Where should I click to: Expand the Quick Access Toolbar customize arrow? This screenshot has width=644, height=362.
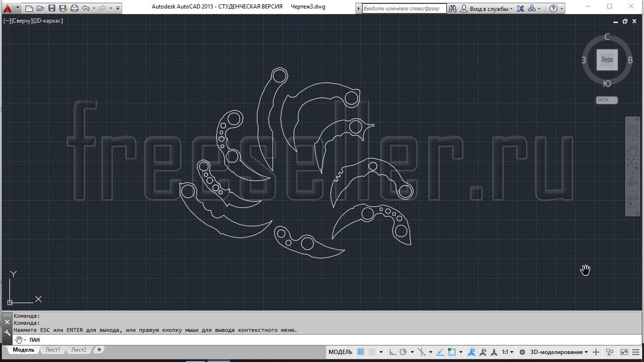[118, 9]
